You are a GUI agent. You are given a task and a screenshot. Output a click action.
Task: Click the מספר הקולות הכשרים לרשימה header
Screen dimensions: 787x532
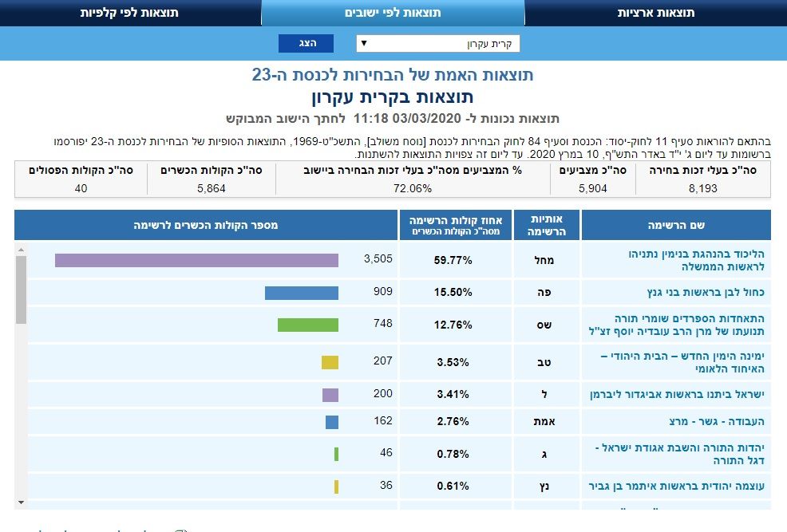206,225
